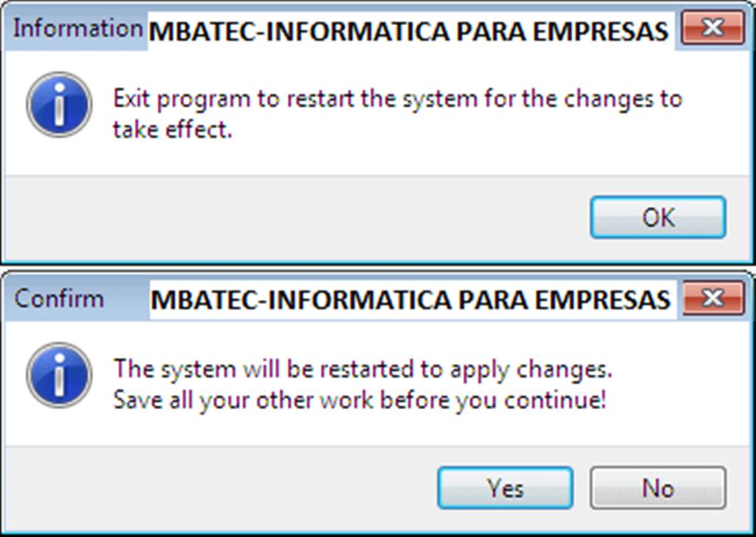
Task: Close the Information dialog with X
Action: tap(712, 29)
